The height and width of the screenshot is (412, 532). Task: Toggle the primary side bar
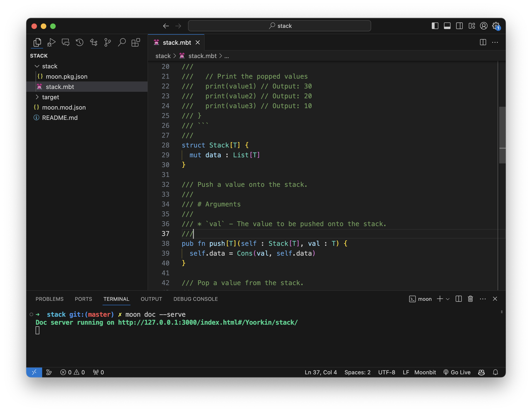(435, 26)
